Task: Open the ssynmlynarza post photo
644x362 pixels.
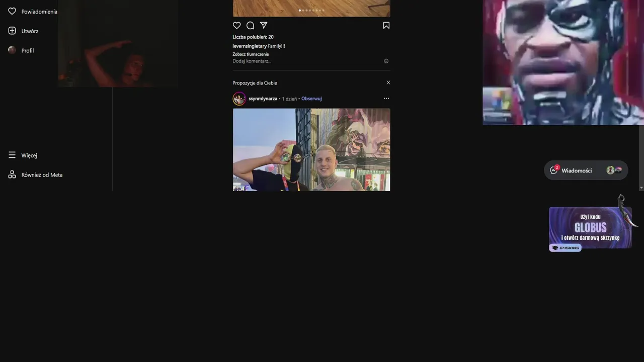Action: coord(311,150)
